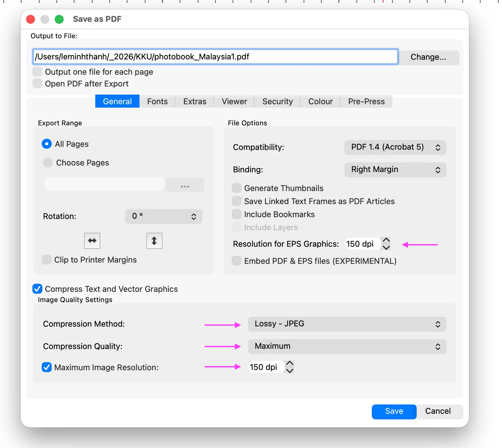Select the Choose Pages radio button
Viewport: 502px width, 448px height.
pyautogui.click(x=48, y=162)
